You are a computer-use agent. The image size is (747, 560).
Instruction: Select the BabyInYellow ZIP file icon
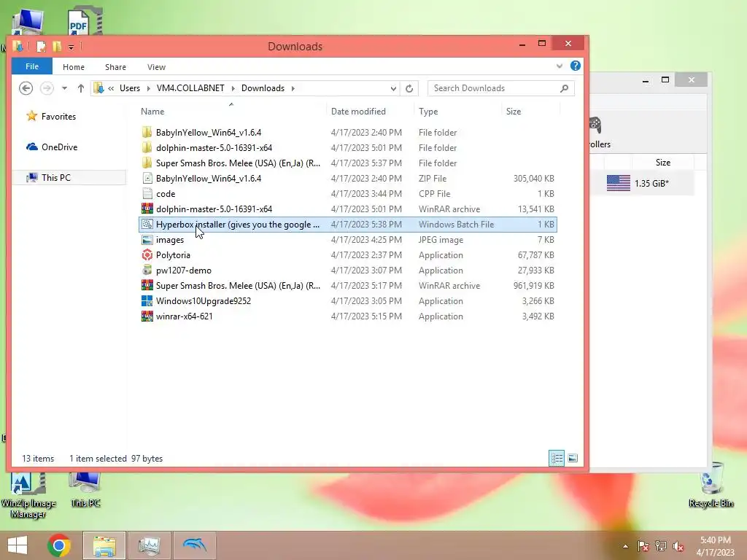[x=147, y=178]
